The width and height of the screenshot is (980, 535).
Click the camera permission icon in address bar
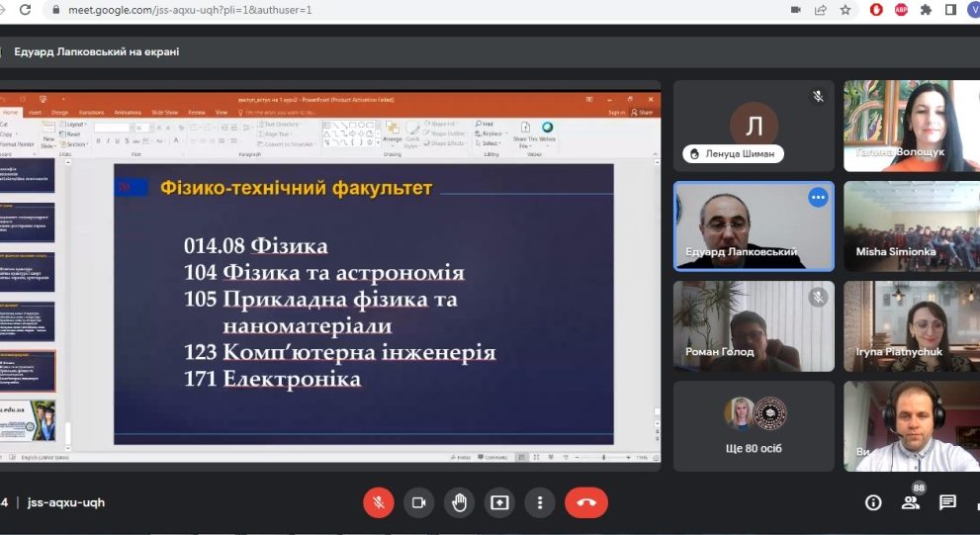pos(796,10)
